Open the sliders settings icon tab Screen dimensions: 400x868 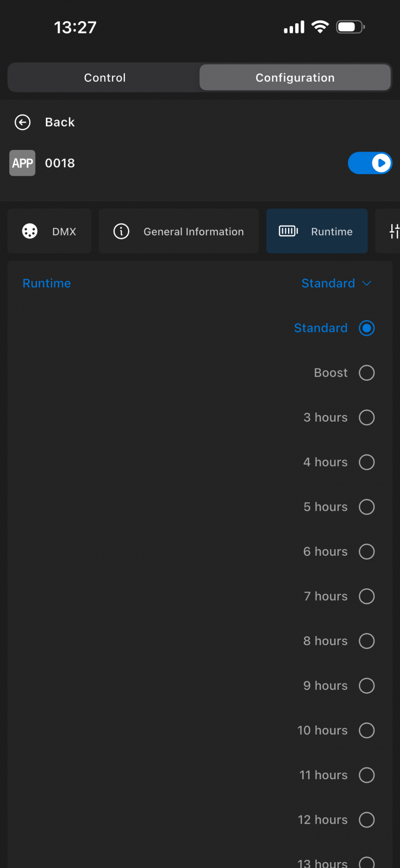click(x=394, y=232)
